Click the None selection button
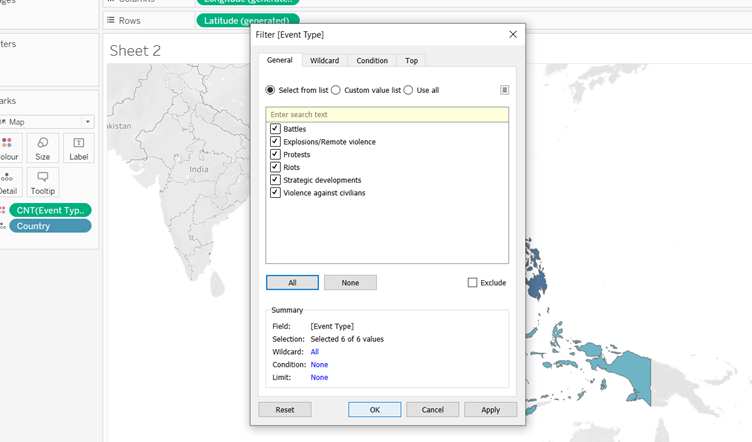Screen dimensions: 752x442 (350, 283)
